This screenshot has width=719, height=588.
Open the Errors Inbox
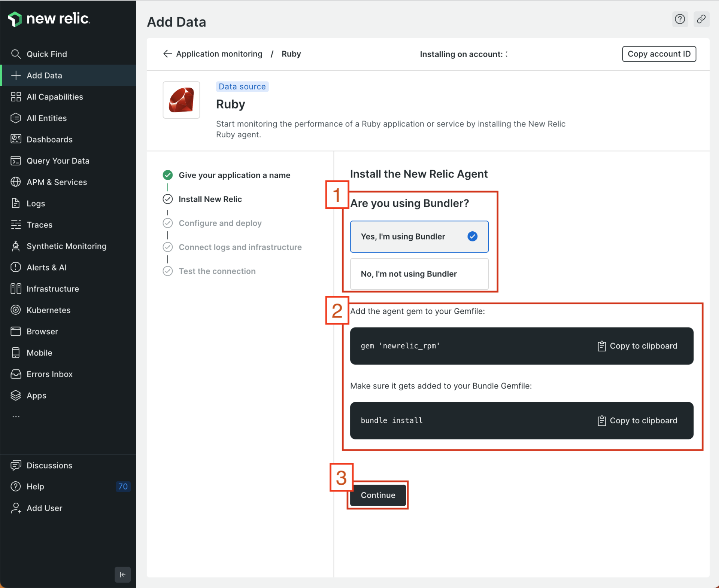point(49,374)
